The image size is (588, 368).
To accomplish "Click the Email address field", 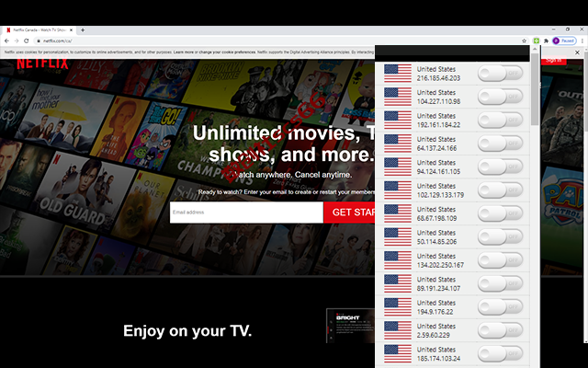I will pyautogui.click(x=246, y=213).
